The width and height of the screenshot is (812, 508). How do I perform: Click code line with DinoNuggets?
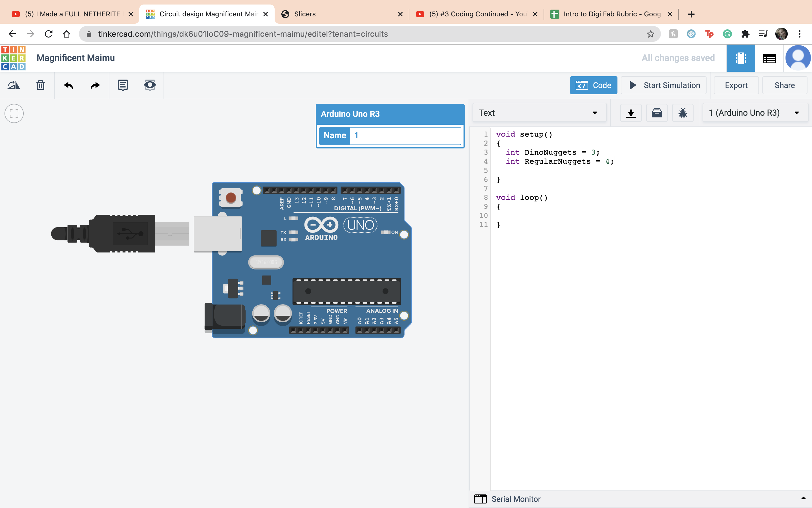(553, 152)
